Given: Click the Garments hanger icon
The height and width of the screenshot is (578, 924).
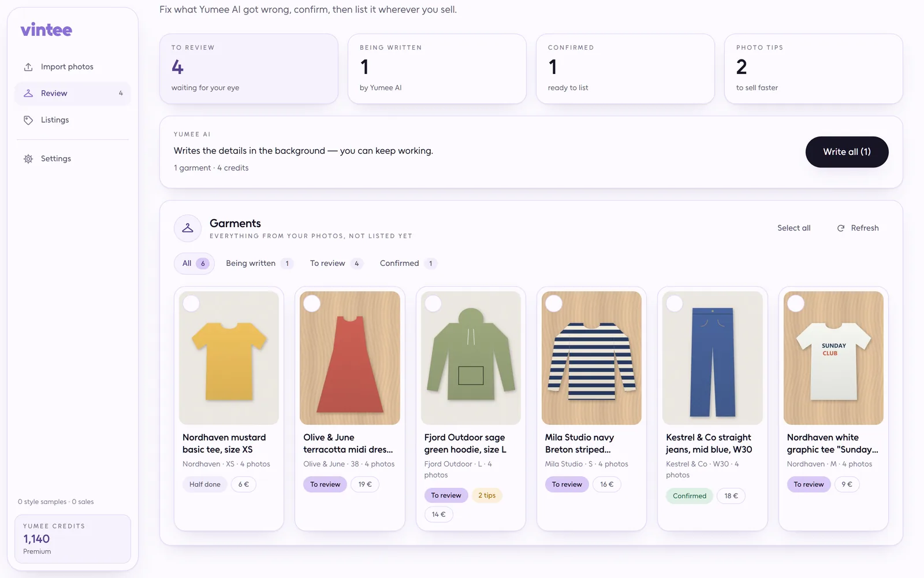Looking at the screenshot, I should click(188, 228).
